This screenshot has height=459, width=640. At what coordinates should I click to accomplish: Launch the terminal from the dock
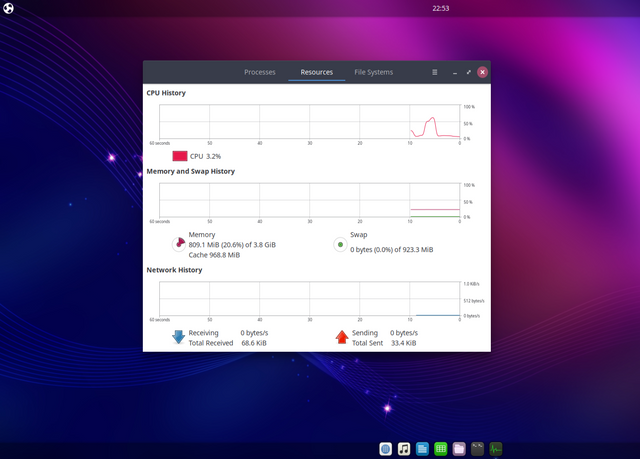pyautogui.click(x=478, y=449)
